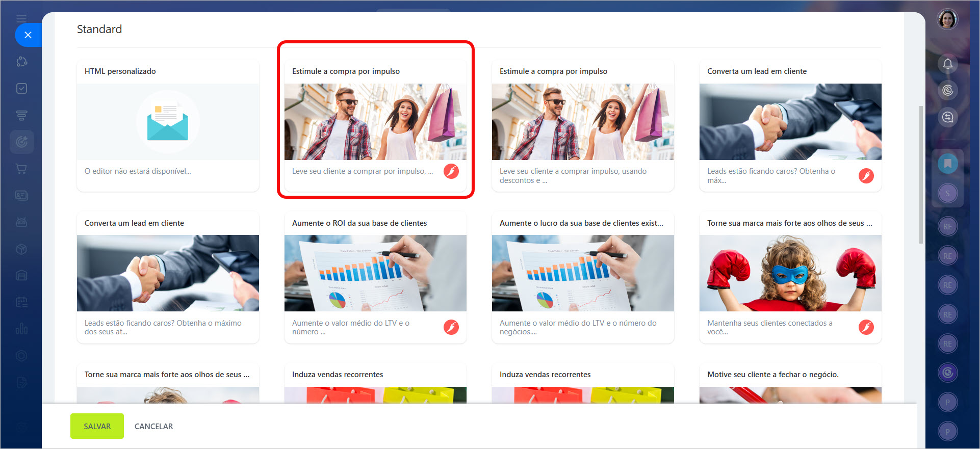This screenshot has width=980, height=449.
Task: Select superhero child boxing gloves thumbnail
Action: point(790,273)
